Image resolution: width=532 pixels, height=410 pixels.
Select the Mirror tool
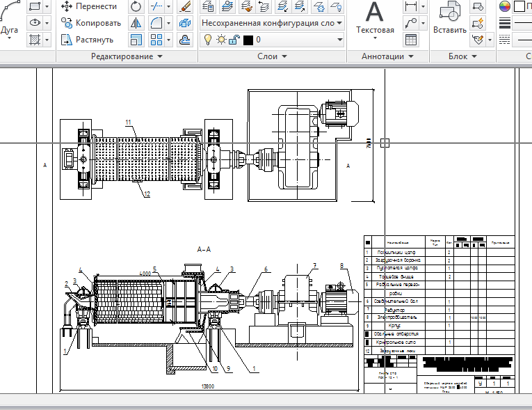[136, 23]
